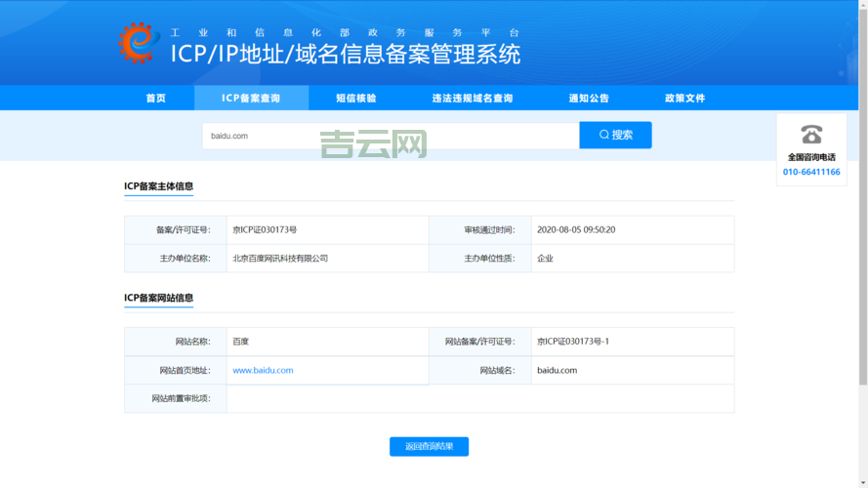The width and height of the screenshot is (868, 488).
Task: Click the ICP备案网站信息 section heading
Action: click(x=158, y=298)
